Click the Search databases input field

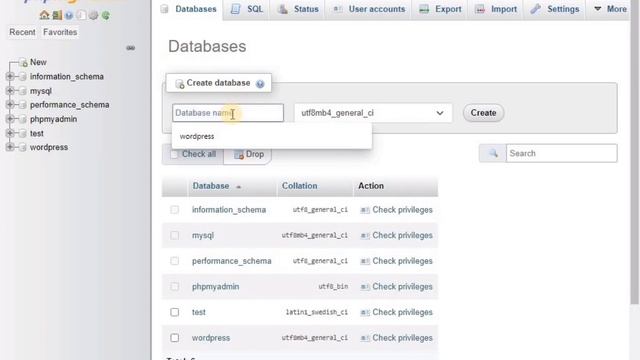(561, 153)
